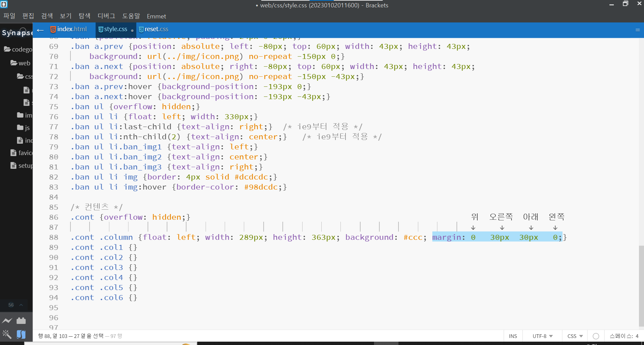The width and height of the screenshot is (644, 345).
Task: Open the 편집 menu
Action: pyautogui.click(x=28, y=16)
